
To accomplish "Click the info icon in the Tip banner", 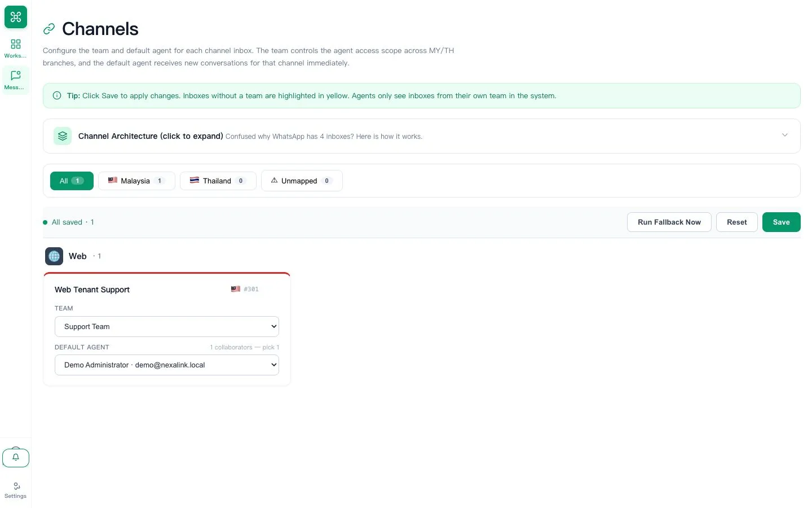I will pyautogui.click(x=57, y=96).
